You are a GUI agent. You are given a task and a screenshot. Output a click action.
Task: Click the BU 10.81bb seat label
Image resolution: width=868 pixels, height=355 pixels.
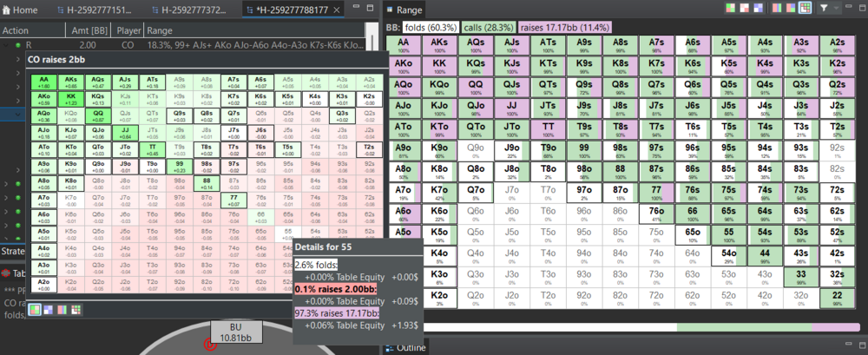click(x=232, y=331)
